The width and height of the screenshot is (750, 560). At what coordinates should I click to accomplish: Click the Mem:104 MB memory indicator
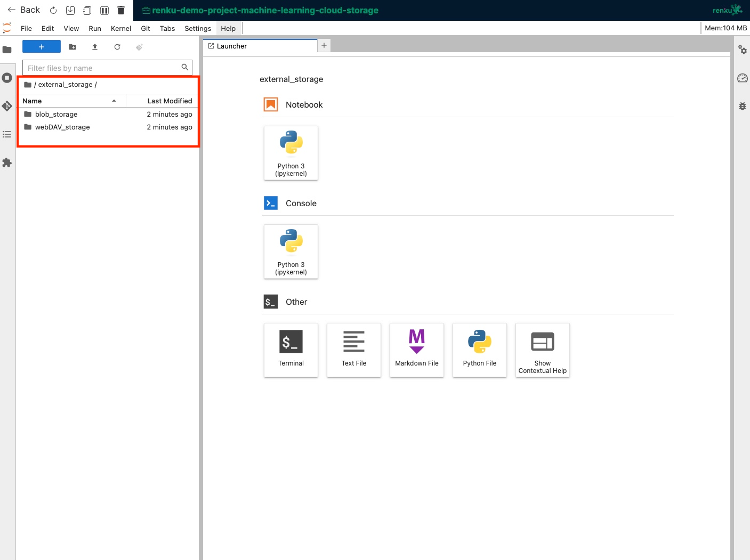click(725, 28)
